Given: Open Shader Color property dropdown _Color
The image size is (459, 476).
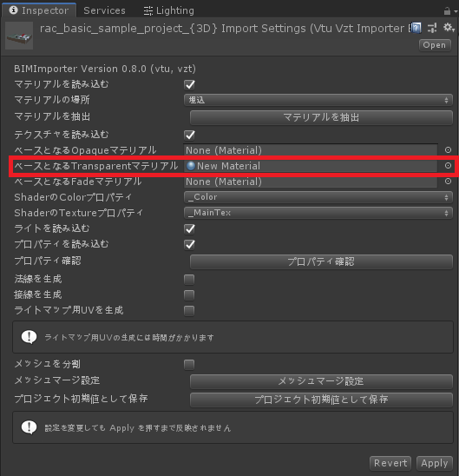Looking at the screenshot, I should (x=318, y=197).
